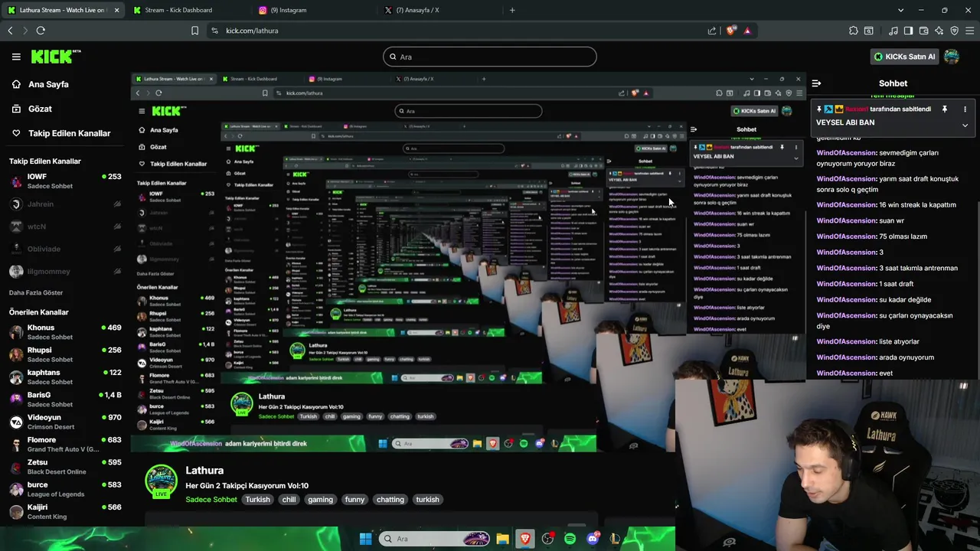Click WindOfAscension in '1 saat draft' message
Screen dimensions: 980x551
tap(846, 284)
